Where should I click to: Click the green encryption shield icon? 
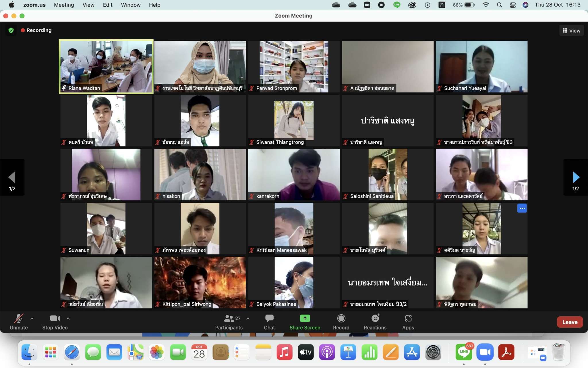tap(11, 30)
